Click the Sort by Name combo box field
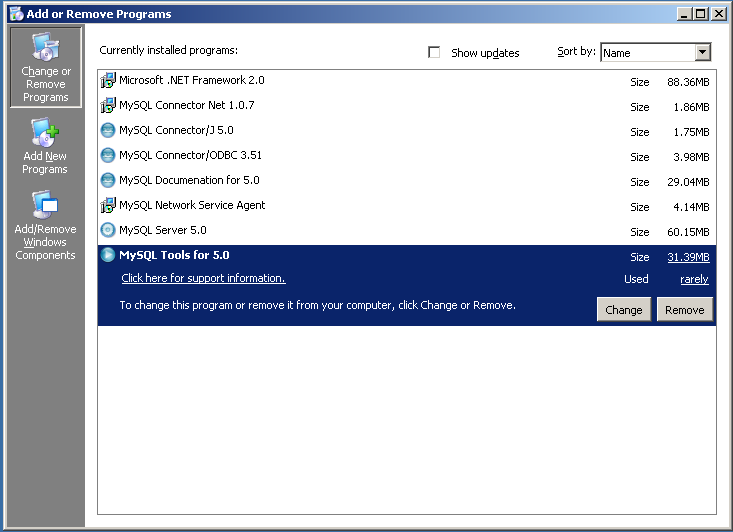This screenshot has width=733, height=532. point(646,53)
